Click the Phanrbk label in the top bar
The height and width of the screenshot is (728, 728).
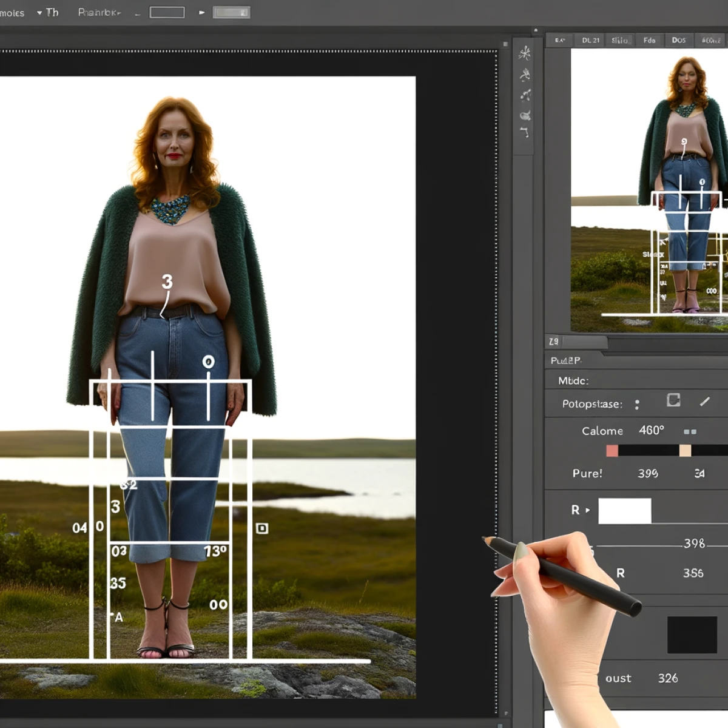99,12
